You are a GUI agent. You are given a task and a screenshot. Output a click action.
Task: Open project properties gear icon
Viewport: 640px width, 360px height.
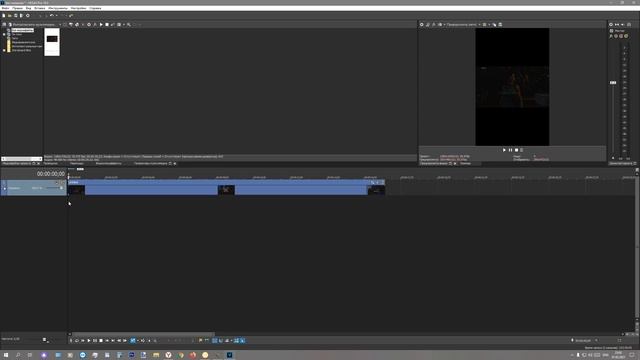pos(28,16)
